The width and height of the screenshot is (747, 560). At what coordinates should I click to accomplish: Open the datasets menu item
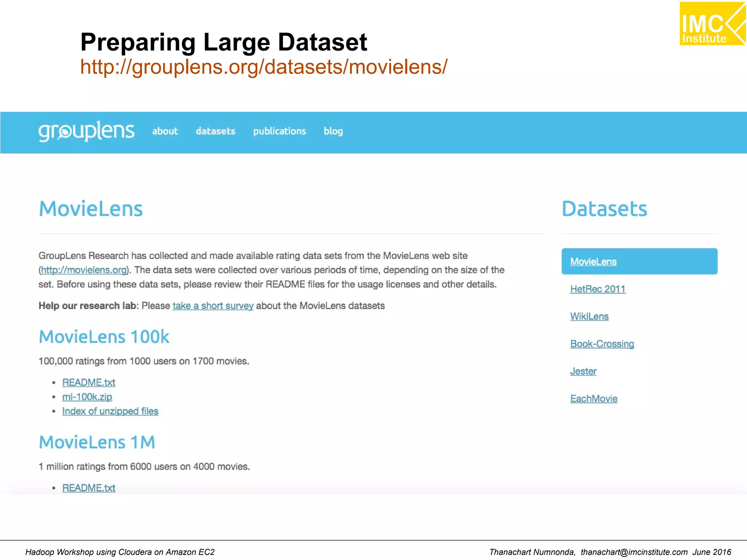click(215, 131)
